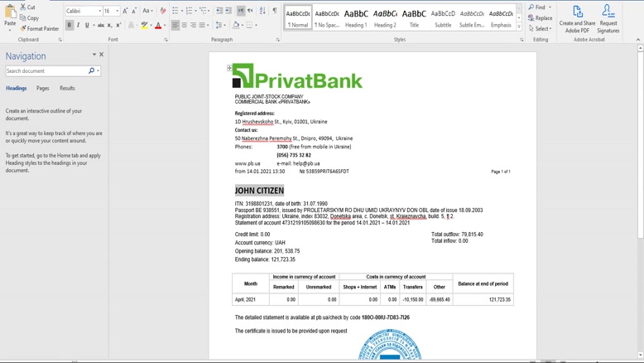Image resolution: width=644 pixels, height=363 pixels.
Task: Sort the selected text alphabetically
Action: pos(262,11)
